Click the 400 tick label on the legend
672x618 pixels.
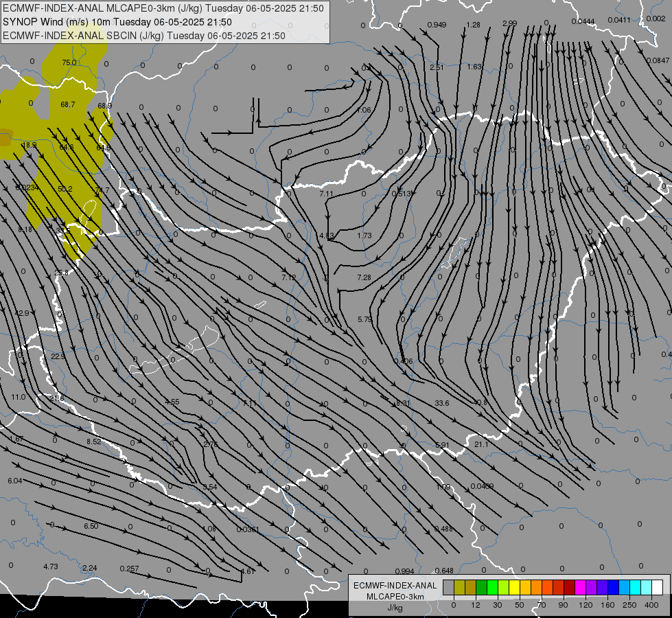click(651, 605)
